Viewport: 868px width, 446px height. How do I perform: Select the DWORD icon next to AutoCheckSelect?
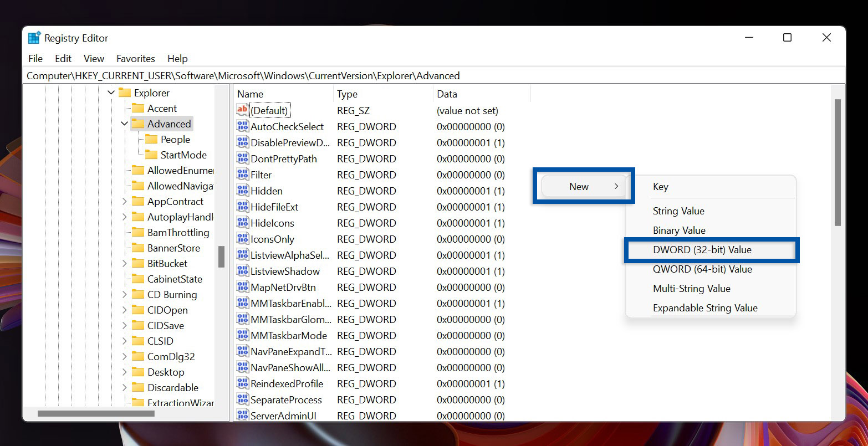pyautogui.click(x=242, y=126)
